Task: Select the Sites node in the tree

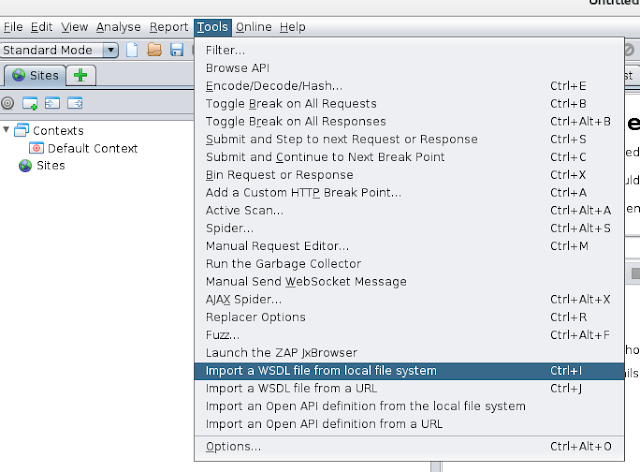Action: [x=50, y=166]
